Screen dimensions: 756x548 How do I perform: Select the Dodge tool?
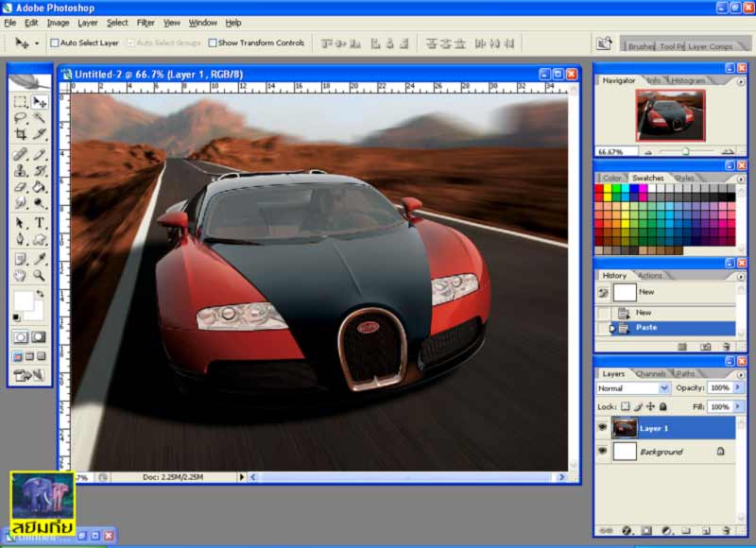pyautogui.click(x=39, y=202)
